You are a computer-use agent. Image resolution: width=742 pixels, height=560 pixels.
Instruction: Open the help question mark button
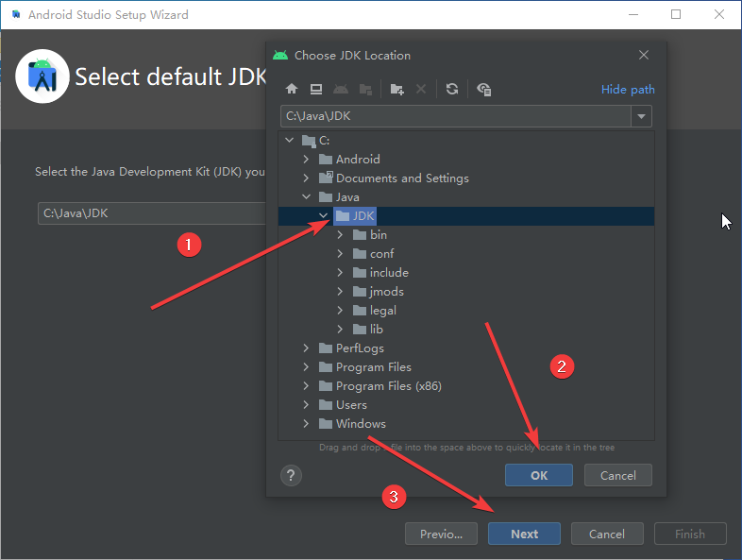coord(291,475)
